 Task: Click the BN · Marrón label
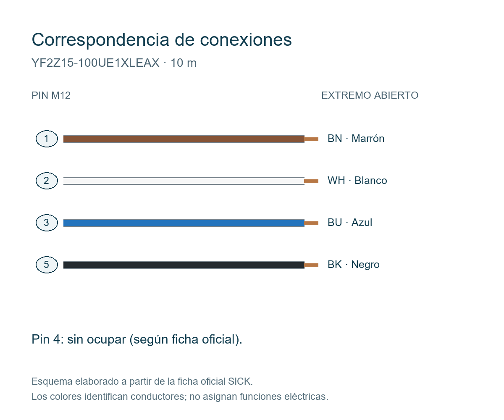click(x=356, y=139)
